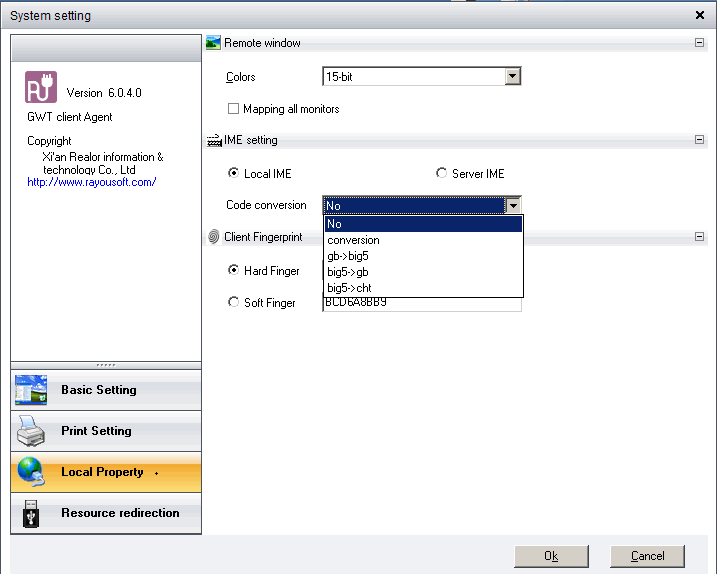Select the Hard Finger radio button

234,270
